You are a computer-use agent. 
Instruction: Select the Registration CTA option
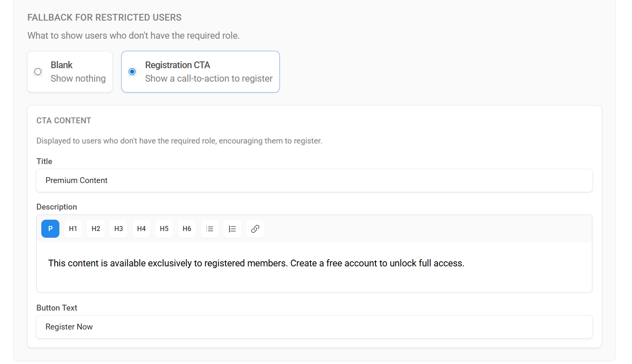[132, 72]
